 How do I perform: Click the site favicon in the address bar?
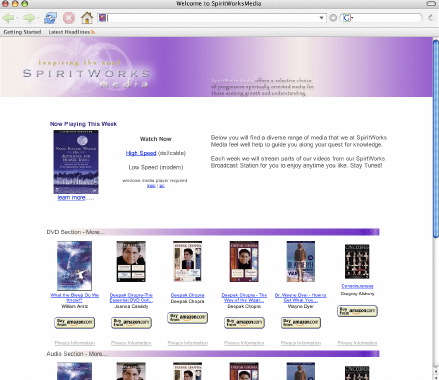tap(102, 18)
